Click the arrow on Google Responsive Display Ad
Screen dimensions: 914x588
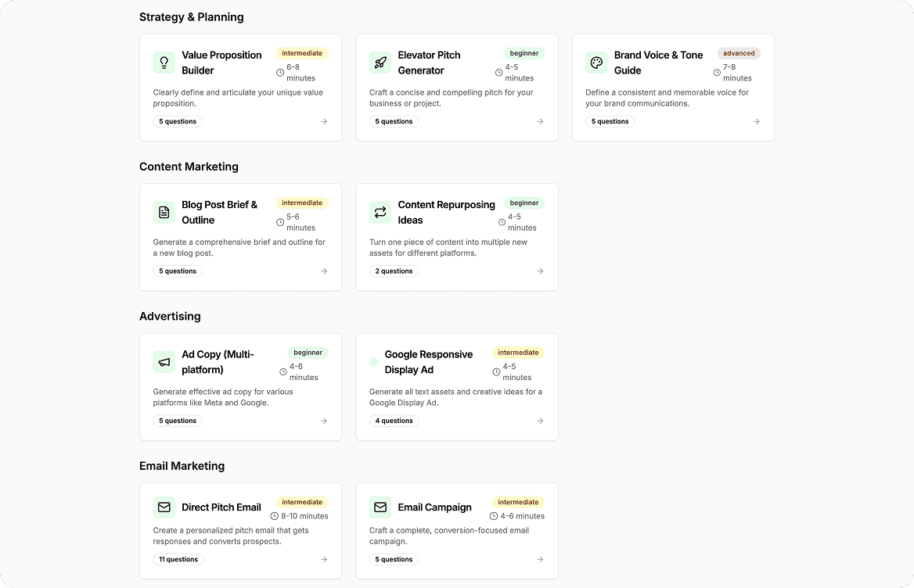[540, 421]
